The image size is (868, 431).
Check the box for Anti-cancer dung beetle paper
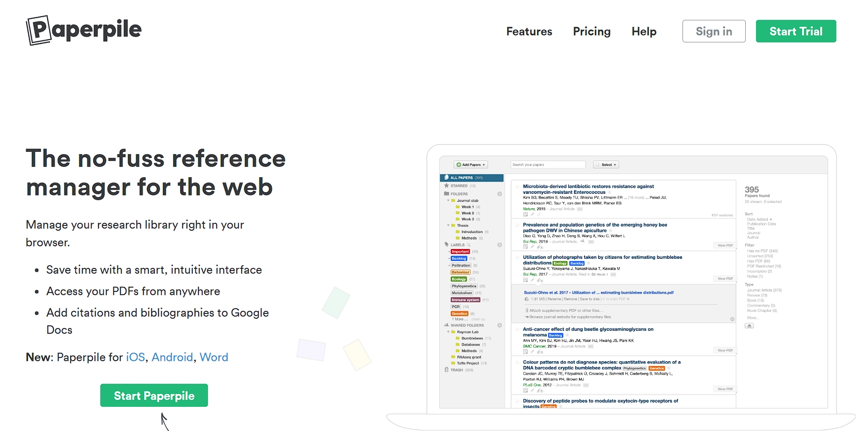[517, 330]
